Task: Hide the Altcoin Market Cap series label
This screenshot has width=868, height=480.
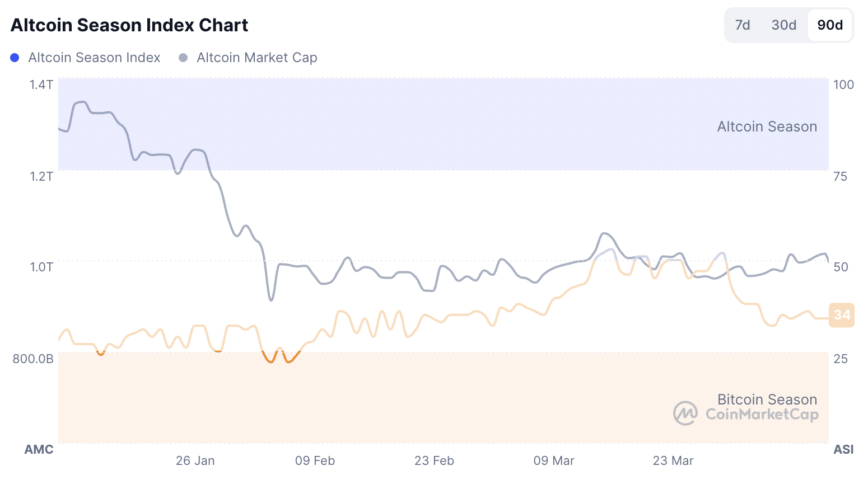Action: (x=257, y=58)
